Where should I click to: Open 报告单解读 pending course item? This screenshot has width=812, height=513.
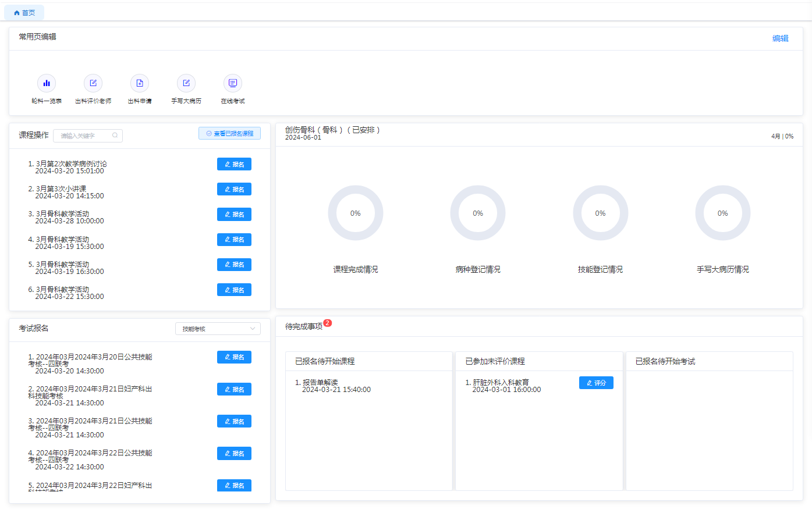(x=320, y=383)
